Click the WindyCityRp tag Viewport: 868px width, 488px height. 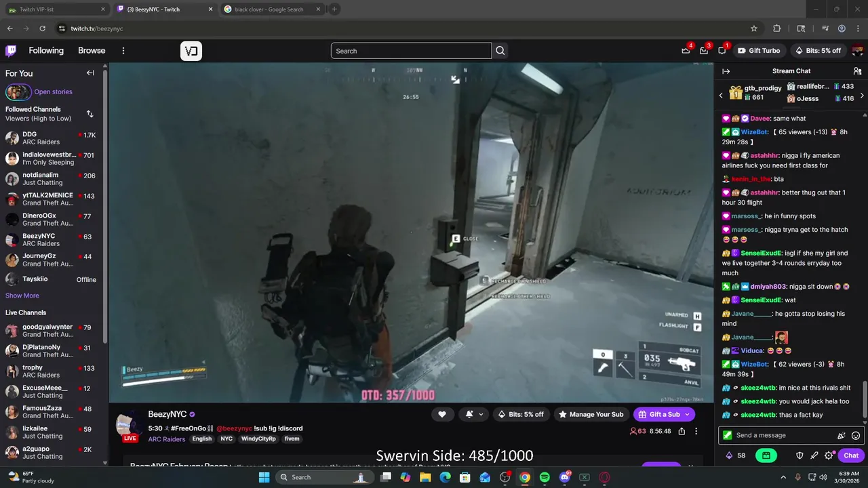click(x=258, y=439)
